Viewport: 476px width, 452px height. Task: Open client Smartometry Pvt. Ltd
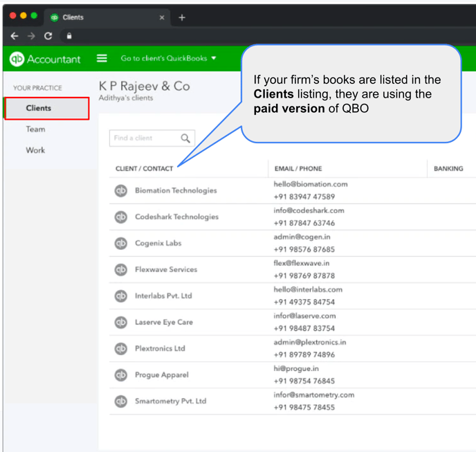click(171, 401)
